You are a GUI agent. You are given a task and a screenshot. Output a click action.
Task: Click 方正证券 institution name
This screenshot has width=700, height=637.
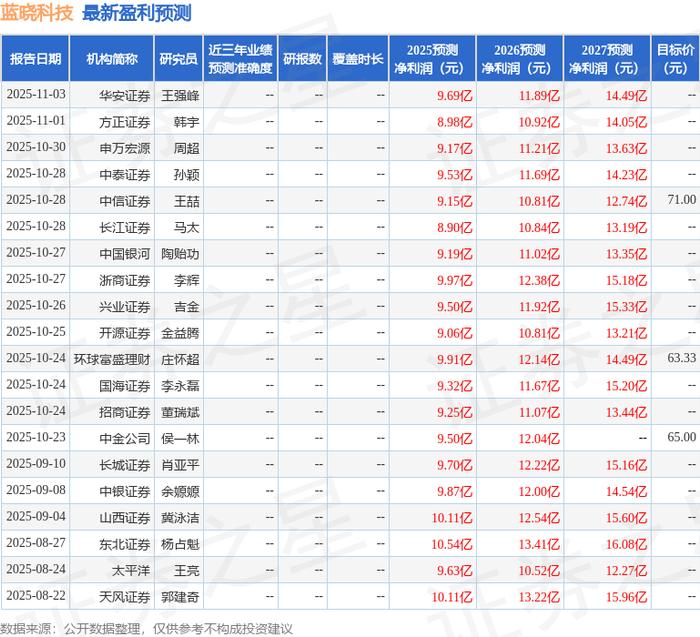(125, 122)
